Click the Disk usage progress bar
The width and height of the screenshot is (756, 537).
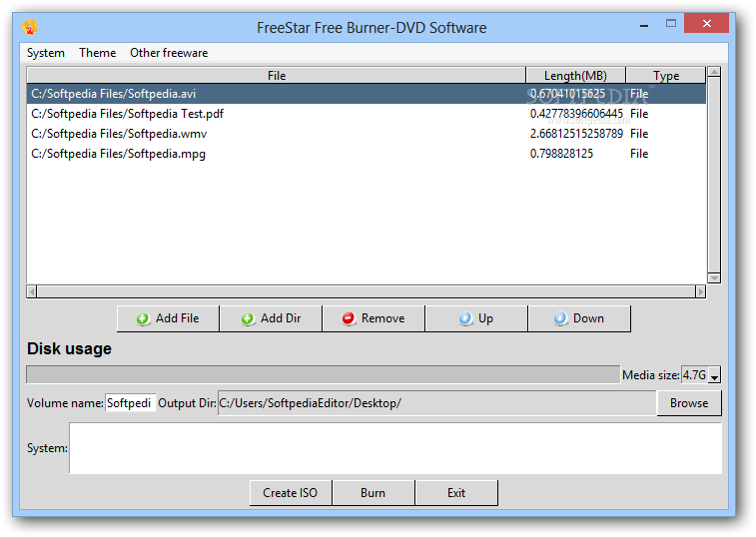pos(323,374)
